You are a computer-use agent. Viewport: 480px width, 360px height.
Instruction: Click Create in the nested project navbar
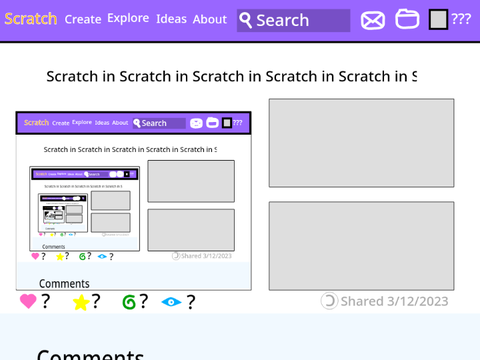[x=61, y=123]
